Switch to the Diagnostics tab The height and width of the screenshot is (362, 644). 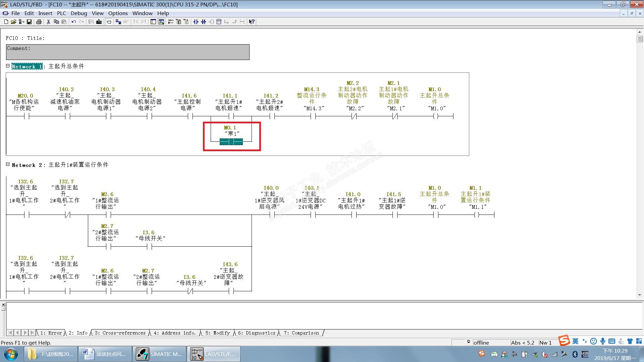point(257,333)
